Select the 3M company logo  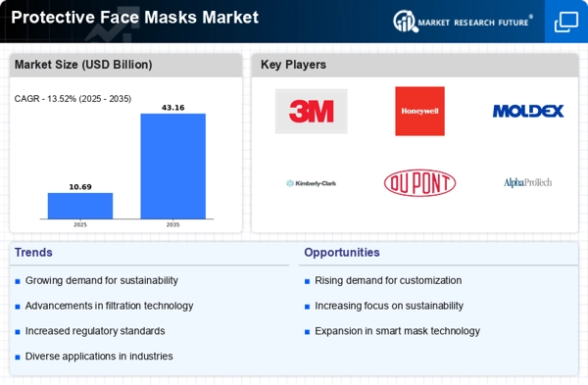point(312,112)
